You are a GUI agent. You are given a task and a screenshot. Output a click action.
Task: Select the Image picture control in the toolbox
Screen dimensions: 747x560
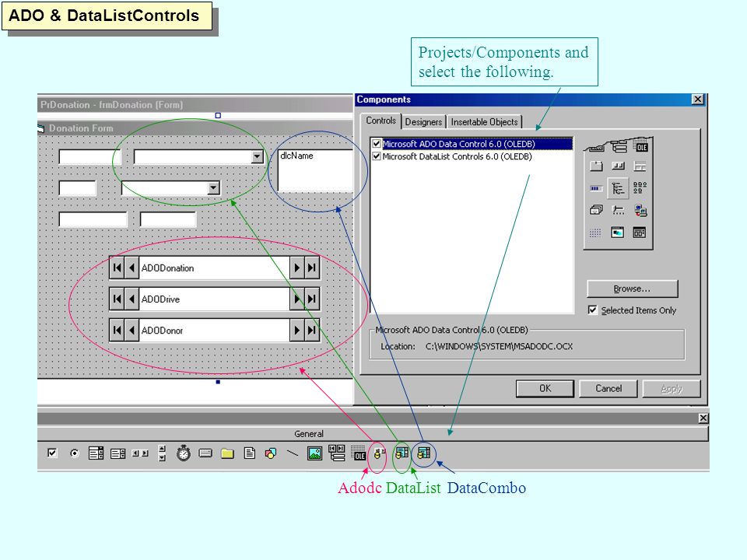[314, 453]
